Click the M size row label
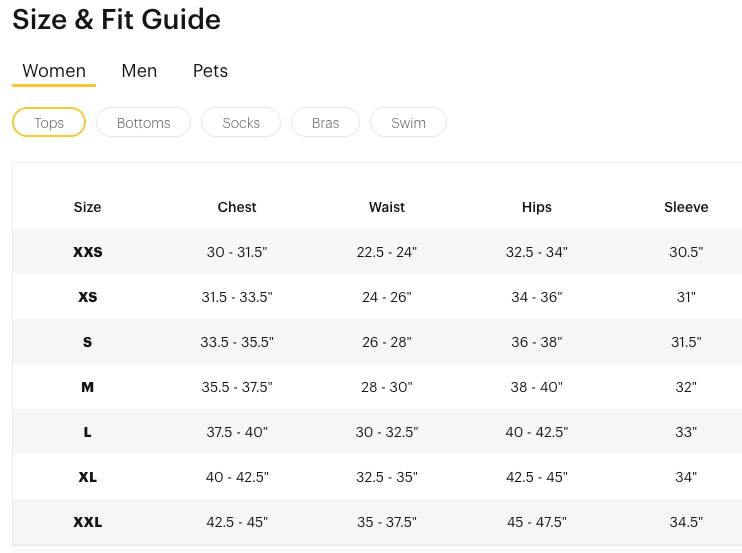Image resolution: width=742 pixels, height=553 pixels. pyautogui.click(x=87, y=387)
